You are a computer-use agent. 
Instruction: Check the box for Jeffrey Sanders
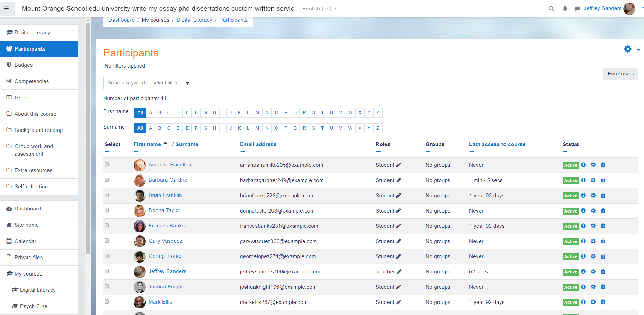107,271
